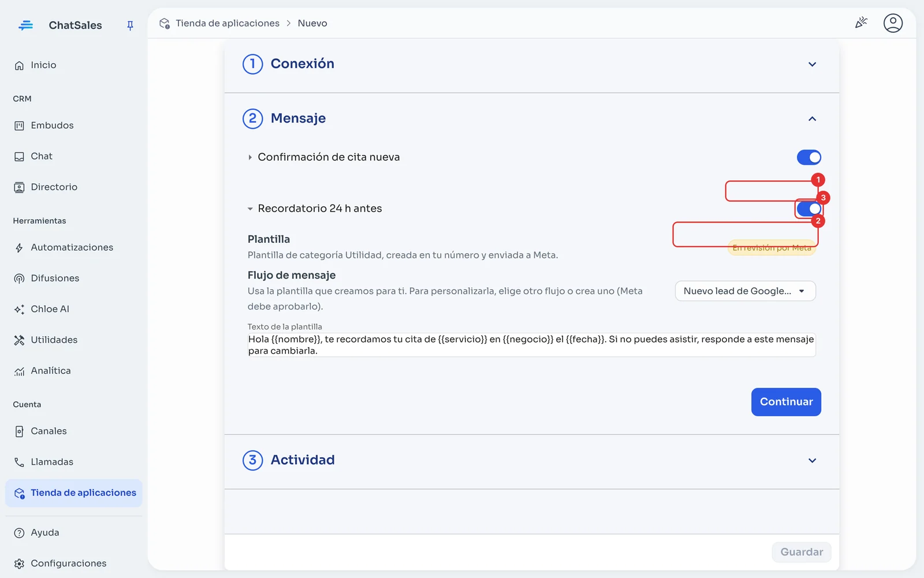924x578 pixels.
Task: Expand Confirmación de cita nueva triangle
Action: [250, 157]
